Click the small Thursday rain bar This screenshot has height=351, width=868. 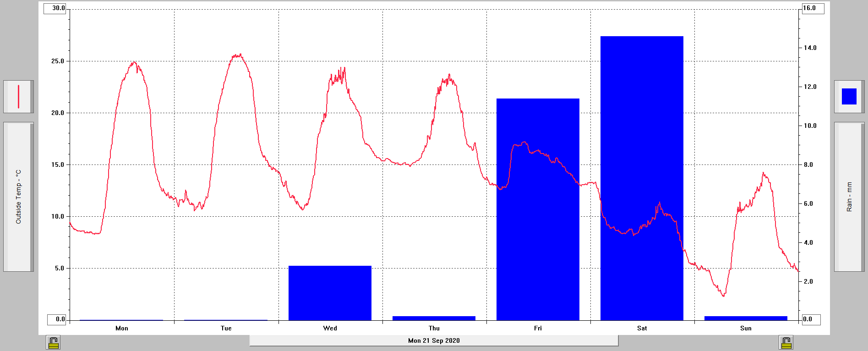point(433,318)
